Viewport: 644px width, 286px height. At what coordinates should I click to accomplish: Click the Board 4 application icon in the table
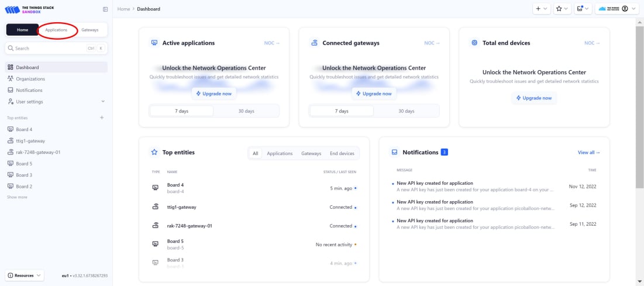[x=155, y=188]
